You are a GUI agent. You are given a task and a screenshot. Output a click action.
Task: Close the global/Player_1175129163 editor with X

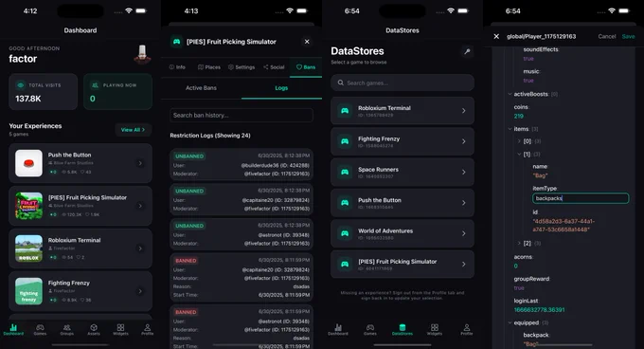tap(496, 37)
